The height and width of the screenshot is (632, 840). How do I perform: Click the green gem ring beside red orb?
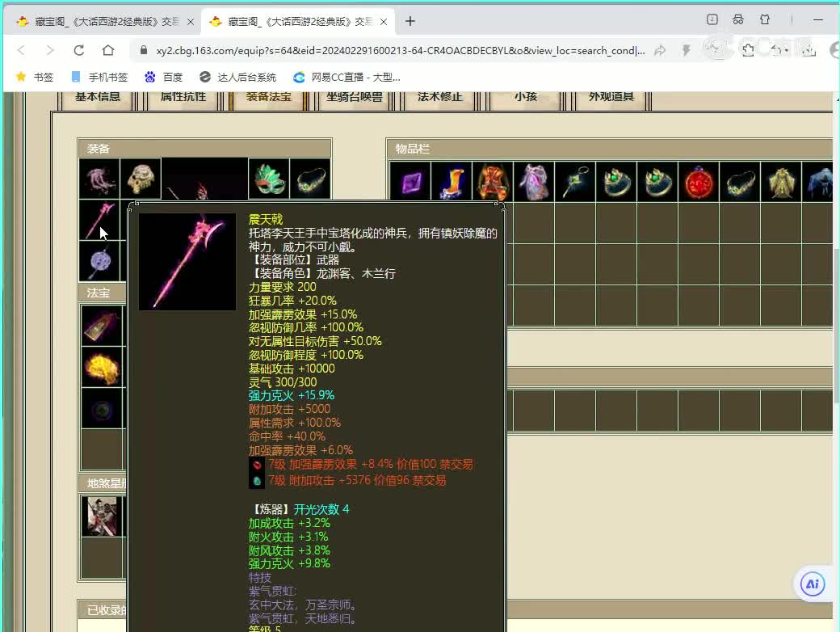[x=657, y=183]
